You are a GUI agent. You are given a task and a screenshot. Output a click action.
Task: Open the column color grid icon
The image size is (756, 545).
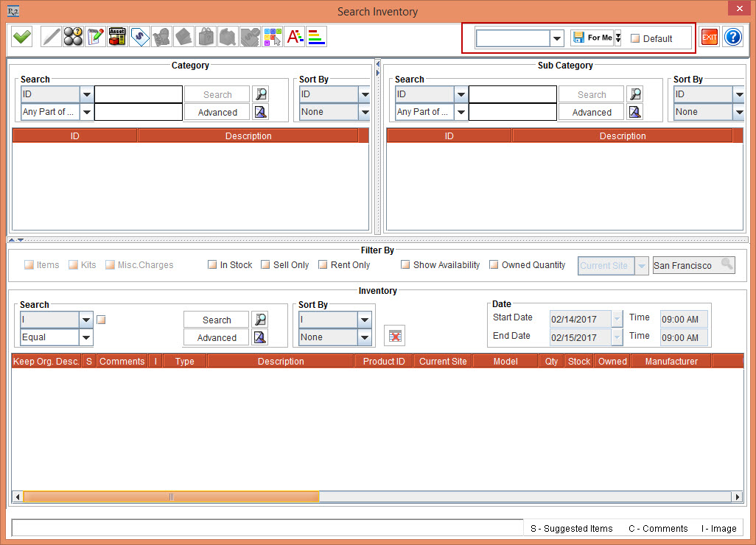[273, 37]
